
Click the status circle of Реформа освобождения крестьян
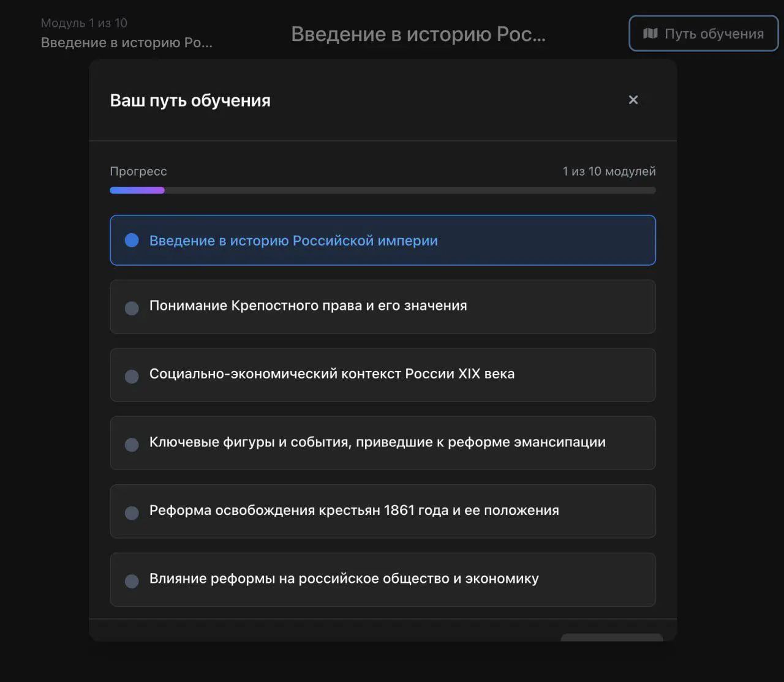click(132, 512)
